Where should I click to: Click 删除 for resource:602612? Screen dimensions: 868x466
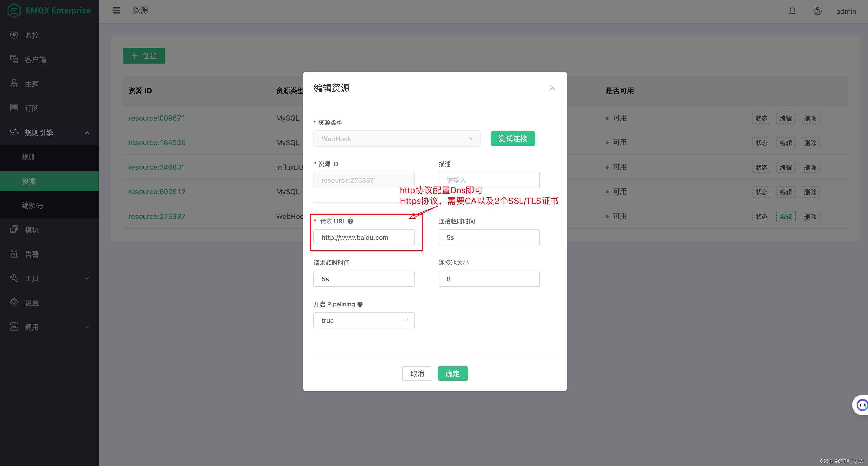[x=810, y=192]
